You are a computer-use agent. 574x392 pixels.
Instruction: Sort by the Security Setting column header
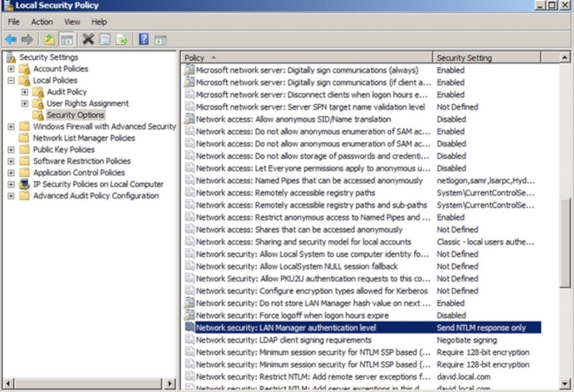tap(487, 57)
